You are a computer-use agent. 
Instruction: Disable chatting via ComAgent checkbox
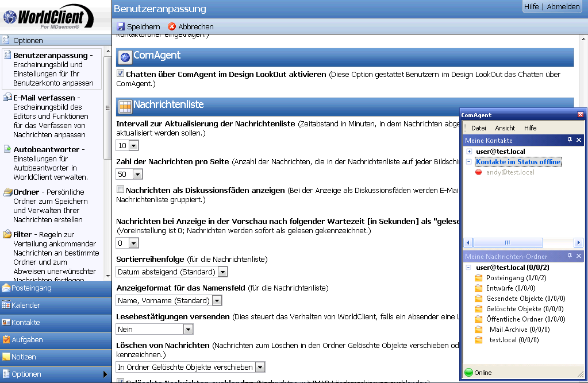(120, 74)
